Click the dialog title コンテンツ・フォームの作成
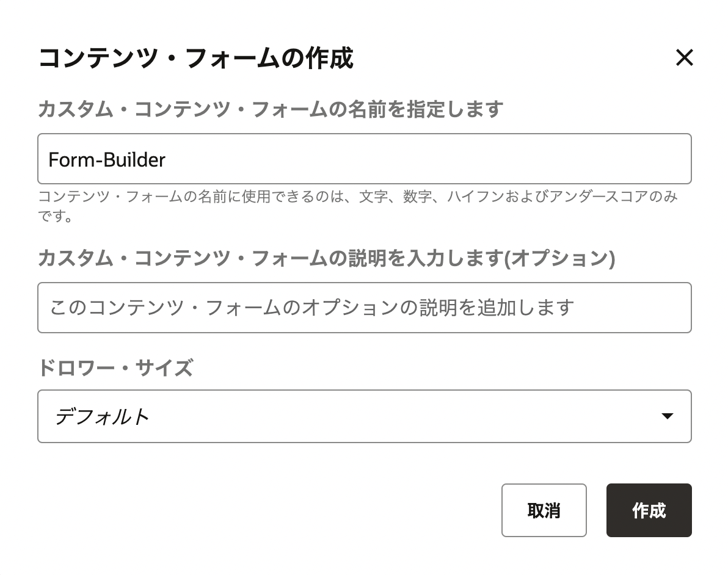 tap(195, 59)
